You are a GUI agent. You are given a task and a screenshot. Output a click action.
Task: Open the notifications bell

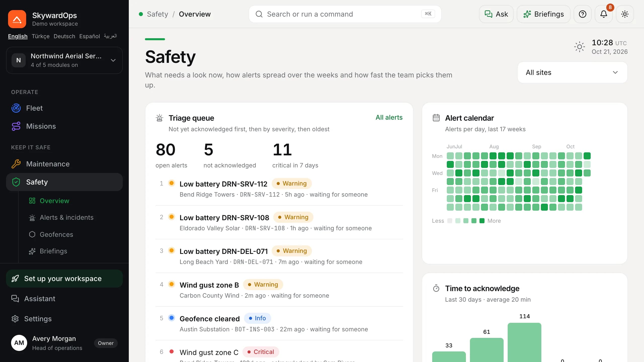[x=603, y=14]
